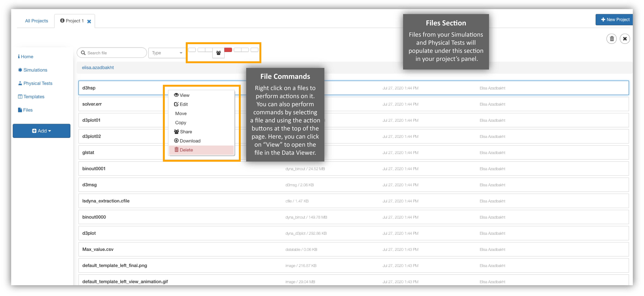Screen dimensions: 644x296
Task: Select the d3plot02 file row
Action: 354,136
